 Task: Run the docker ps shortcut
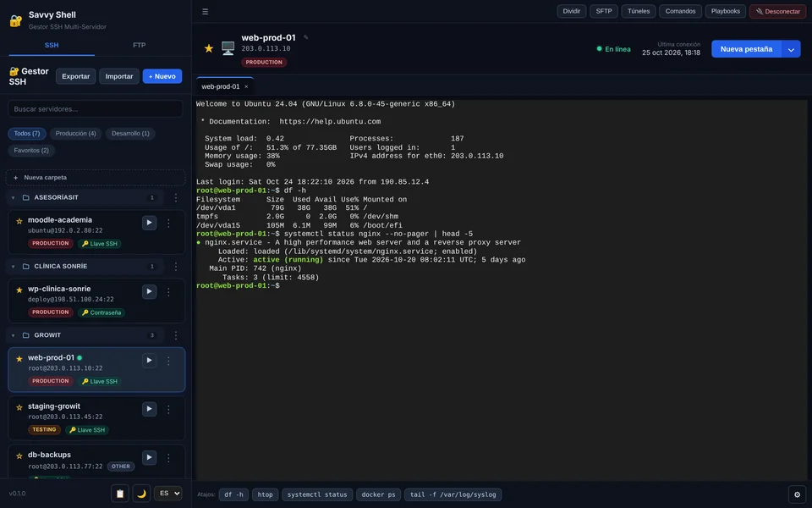pyautogui.click(x=379, y=494)
